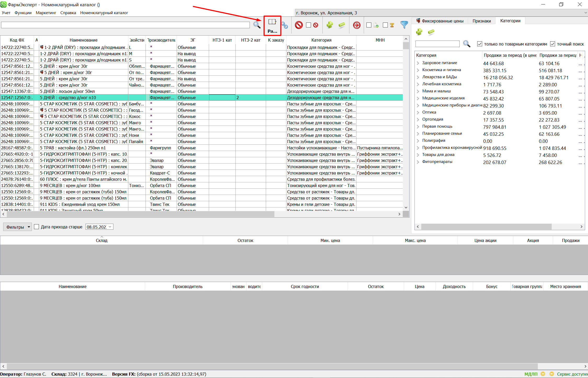Expand the 'Лекарства и БАДы' category

(x=418, y=77)
